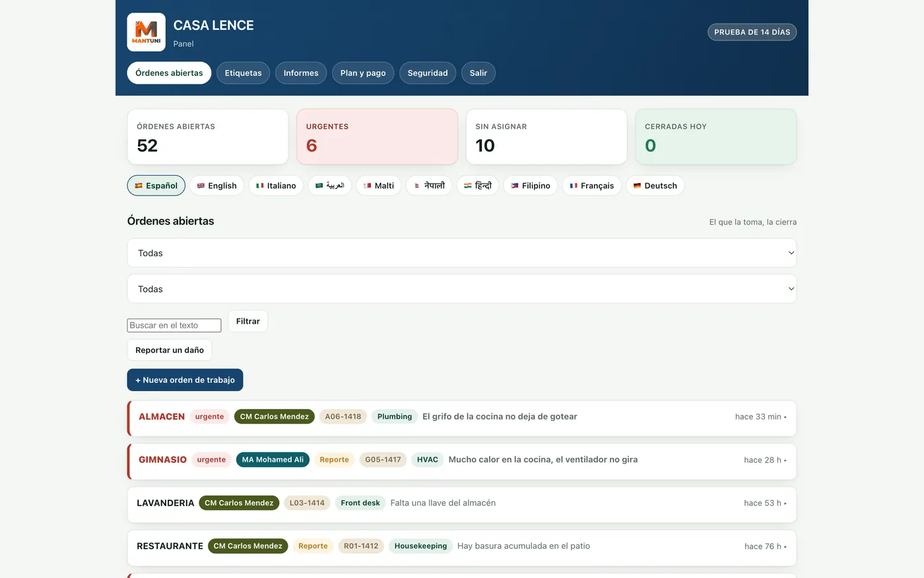This screenshot has height=578, width=924.
Task: Expand the ALMACEN order row arrow
Action: tap(785, 417)
